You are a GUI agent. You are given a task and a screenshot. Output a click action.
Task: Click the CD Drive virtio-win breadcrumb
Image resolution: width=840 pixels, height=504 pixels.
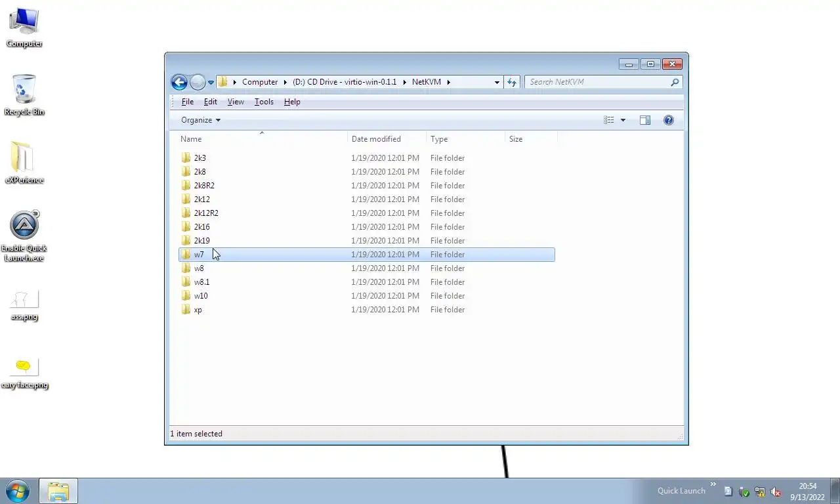[345, 82]
